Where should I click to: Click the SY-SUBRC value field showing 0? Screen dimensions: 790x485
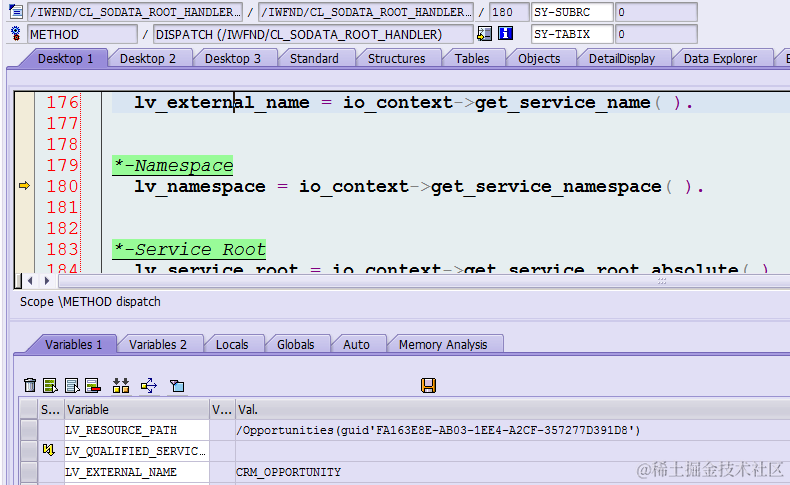pos(656,12)
